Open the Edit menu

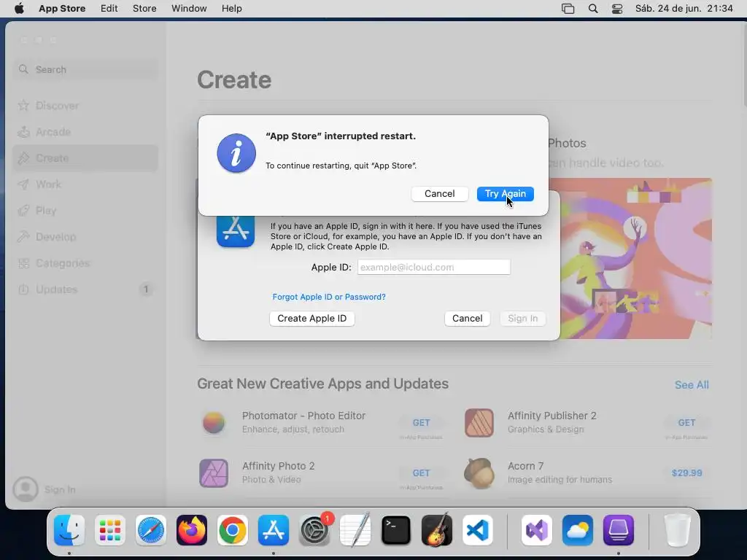coord(109,9)
